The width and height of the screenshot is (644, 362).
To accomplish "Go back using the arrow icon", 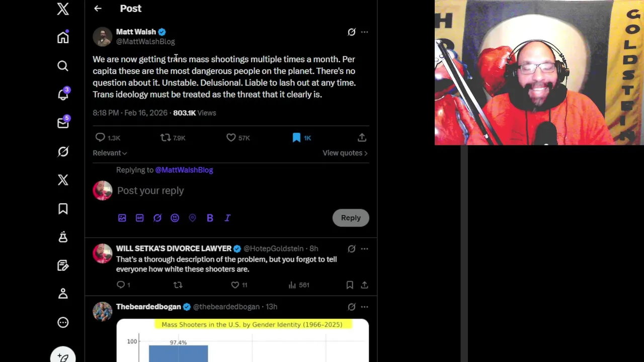I will tap(98, 9).
